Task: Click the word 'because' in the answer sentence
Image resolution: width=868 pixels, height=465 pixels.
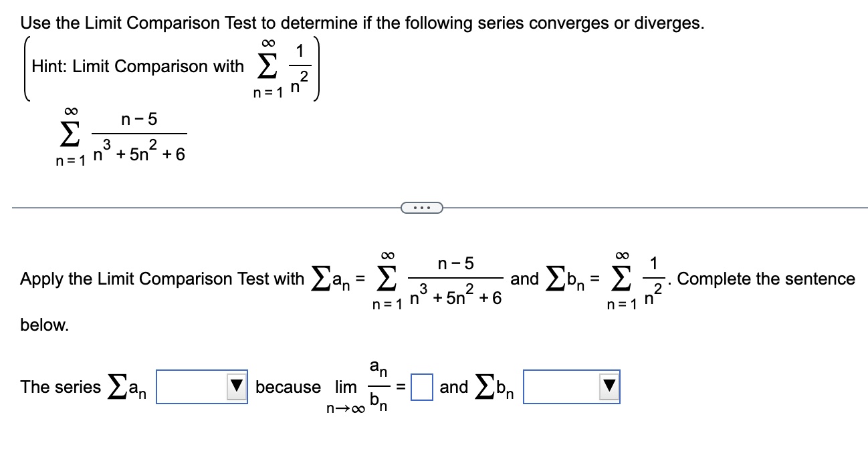Action: pyautogui.click(x=289, y=387)
